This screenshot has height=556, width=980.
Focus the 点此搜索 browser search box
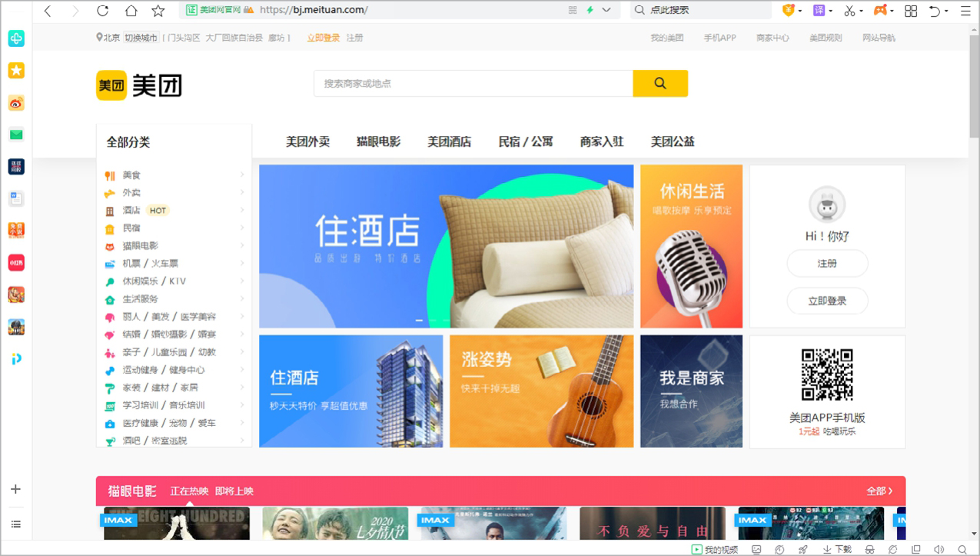[x=700, y=11]
